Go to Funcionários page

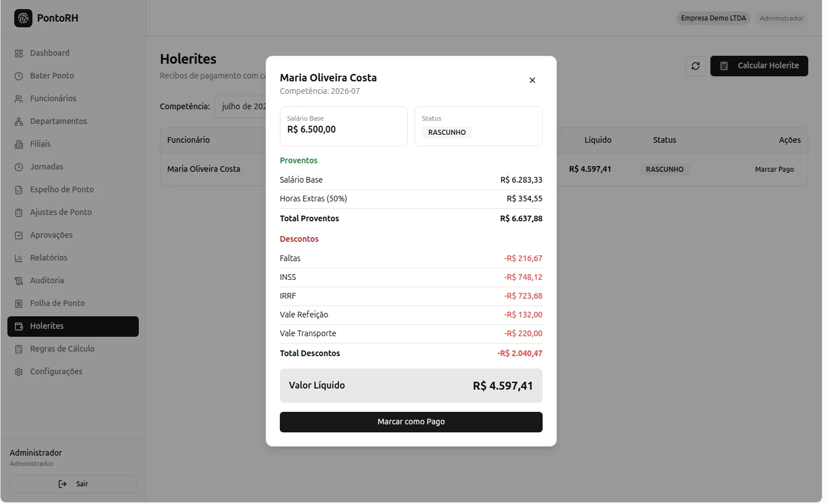73,98
